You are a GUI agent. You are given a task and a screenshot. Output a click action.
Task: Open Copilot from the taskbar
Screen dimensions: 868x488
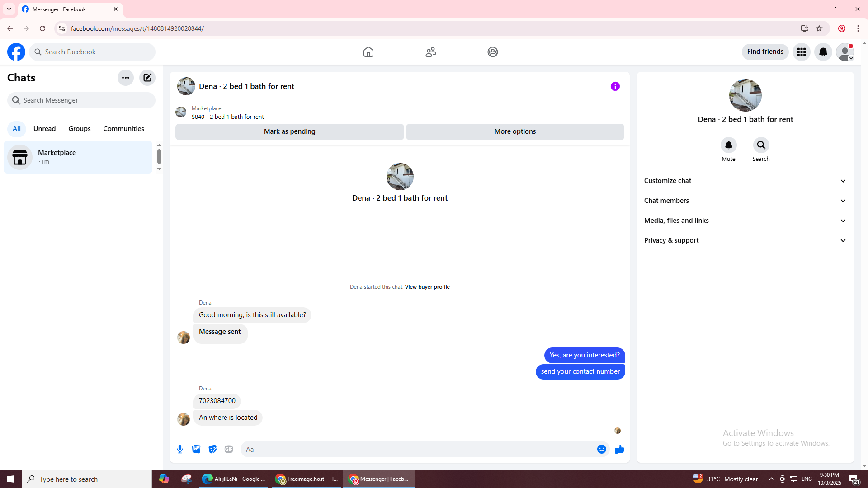click(x=164, y=479)
